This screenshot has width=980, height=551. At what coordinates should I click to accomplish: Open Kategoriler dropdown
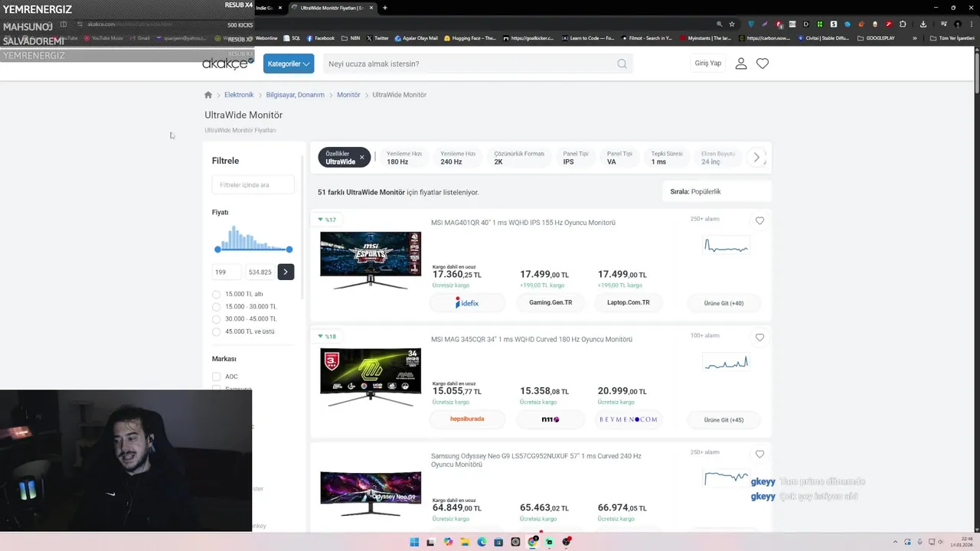[289, 64]
